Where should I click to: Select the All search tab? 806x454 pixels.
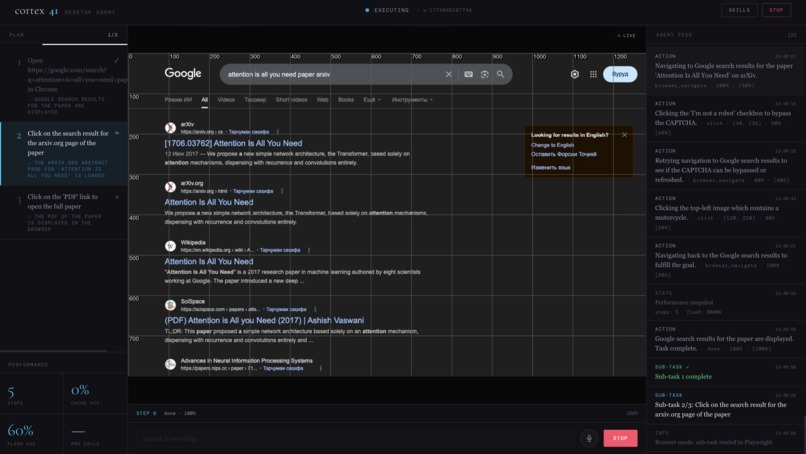pos(205,100)
